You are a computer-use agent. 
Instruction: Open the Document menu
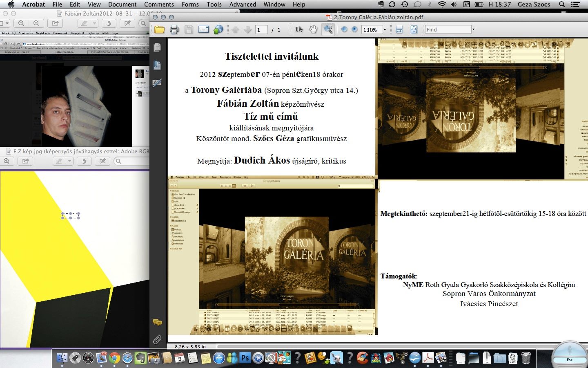click(122, 4)
